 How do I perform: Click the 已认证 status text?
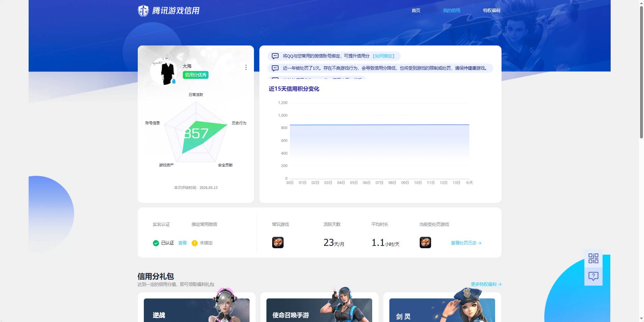[167, 243]
